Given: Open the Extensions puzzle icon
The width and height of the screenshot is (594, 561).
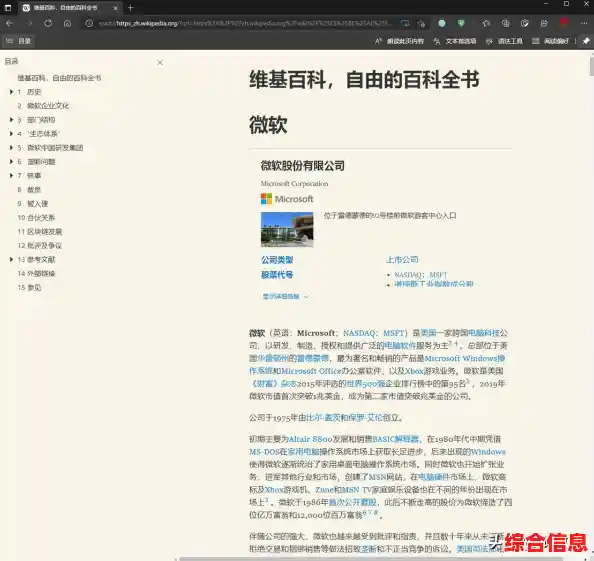Looking at the screenshot, I should pyautogui.click(x=544, y=23).
